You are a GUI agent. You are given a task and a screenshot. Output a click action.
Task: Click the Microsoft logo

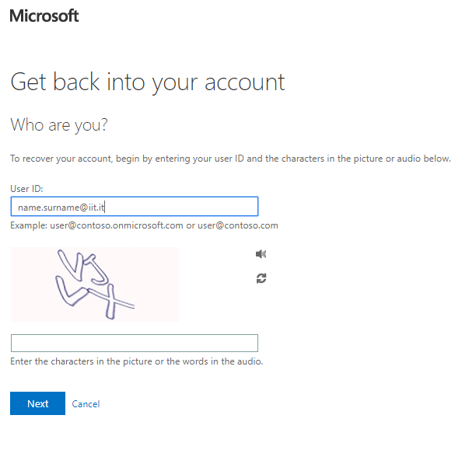tap(44, 16)
